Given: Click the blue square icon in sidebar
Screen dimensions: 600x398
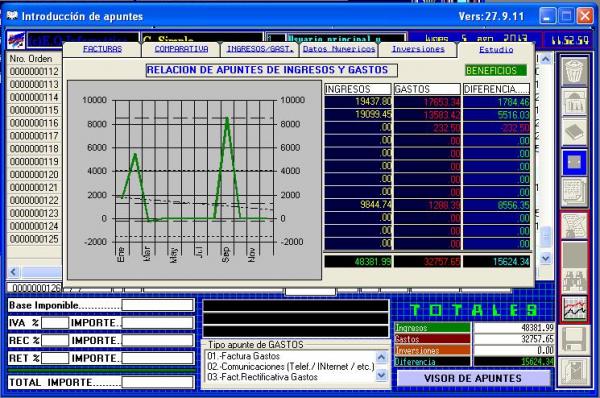Looking at the screenshot, I should (574, 162).
